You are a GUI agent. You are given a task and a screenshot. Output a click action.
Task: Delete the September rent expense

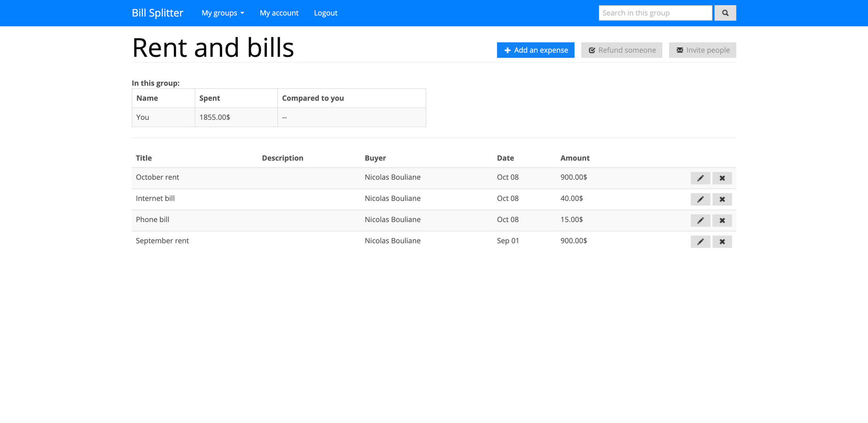click(x=722, y=241)
